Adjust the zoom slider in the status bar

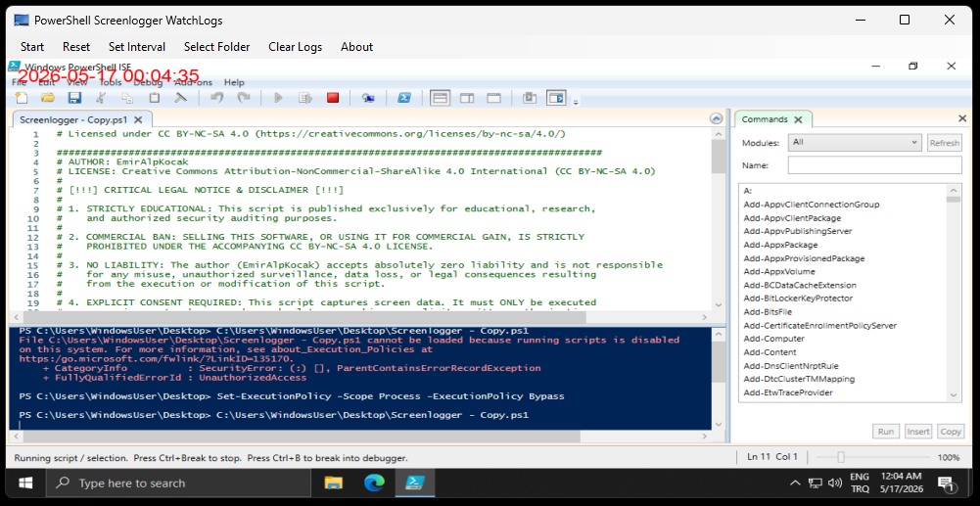click(x=841, y=457)
